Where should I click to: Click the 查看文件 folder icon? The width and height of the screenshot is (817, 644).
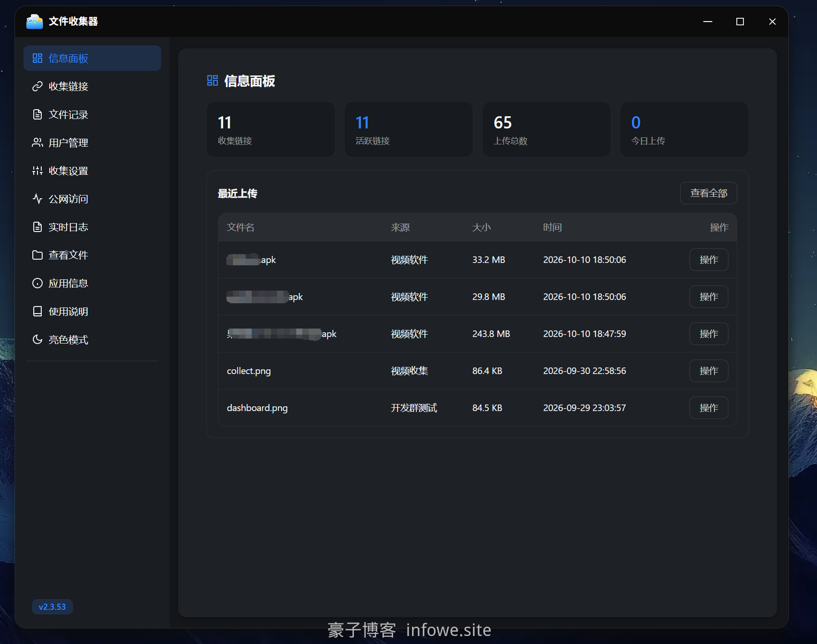click(x=37, y=255)
